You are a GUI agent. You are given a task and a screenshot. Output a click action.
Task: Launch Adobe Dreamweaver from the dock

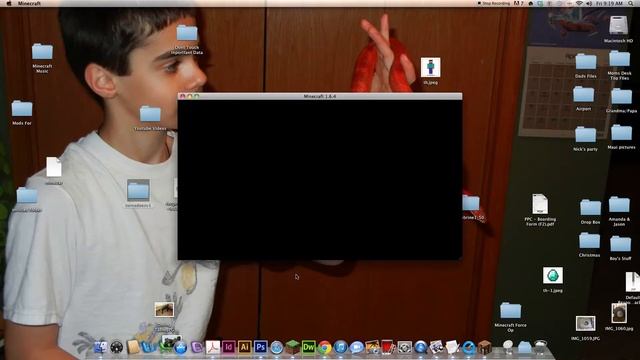coord(309,347)
